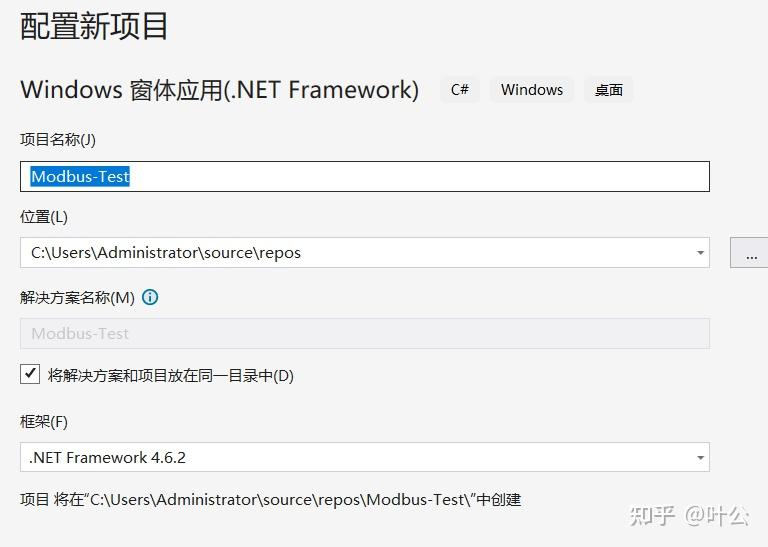This screenshot has width=768, height=547.
Task: Open the framework dropdown arrow
Action: click(700, 458)
